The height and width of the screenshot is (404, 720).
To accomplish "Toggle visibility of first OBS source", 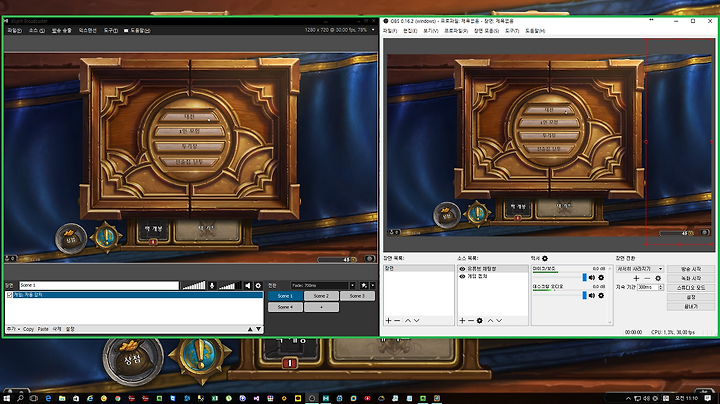I will click(x=462, y=269).
